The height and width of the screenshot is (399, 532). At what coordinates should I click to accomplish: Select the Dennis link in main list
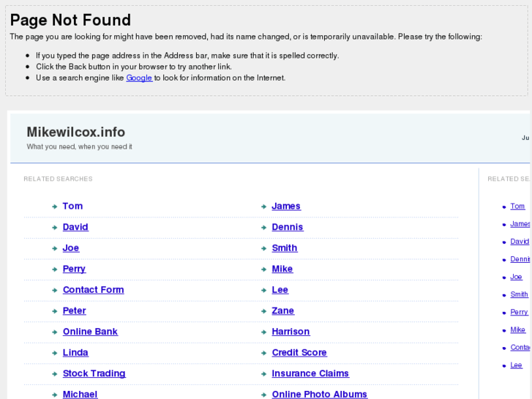(x=287, y=227)
